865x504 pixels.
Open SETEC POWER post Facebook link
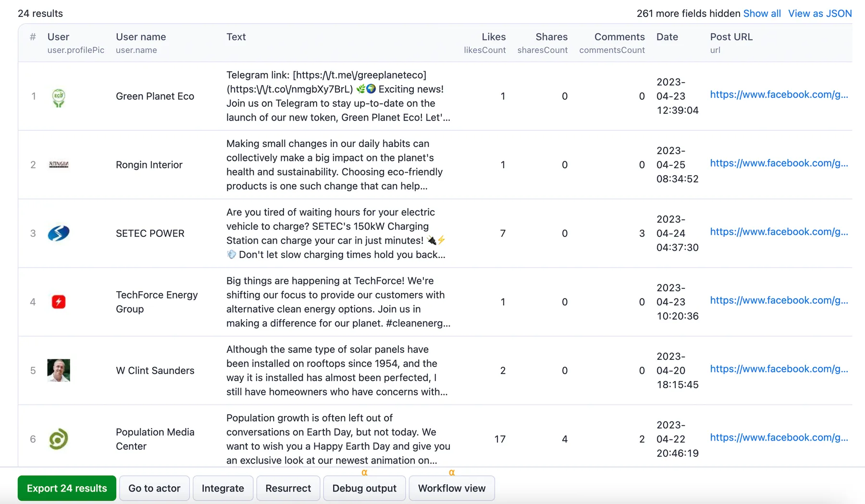(779, 232)
